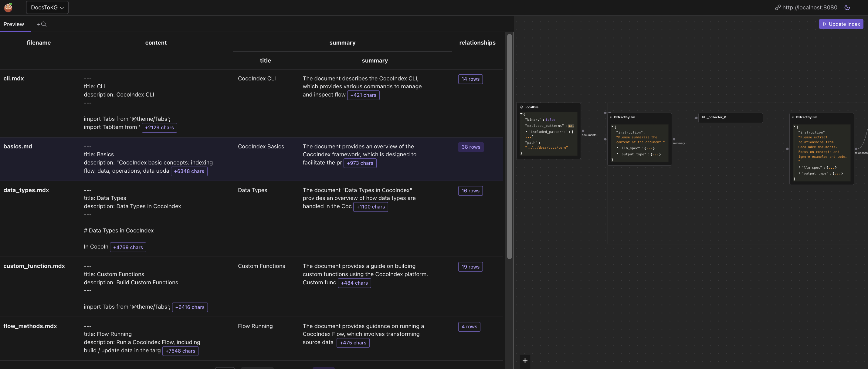This screenshot has width=868, height=369.
Task: Click the function icon on the ExtractByLlm node
Action: (611, 117)
